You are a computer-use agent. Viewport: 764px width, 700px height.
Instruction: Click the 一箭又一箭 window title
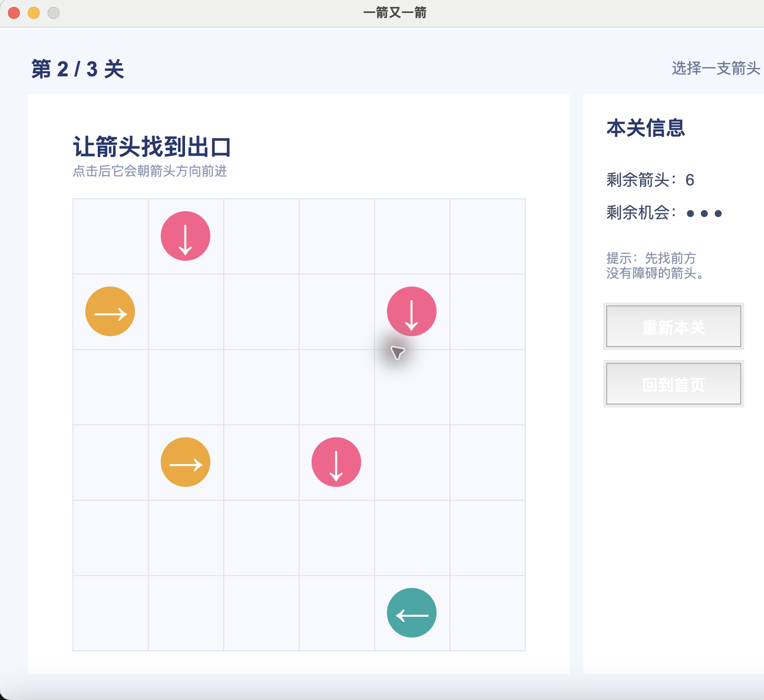click(395, 13)
